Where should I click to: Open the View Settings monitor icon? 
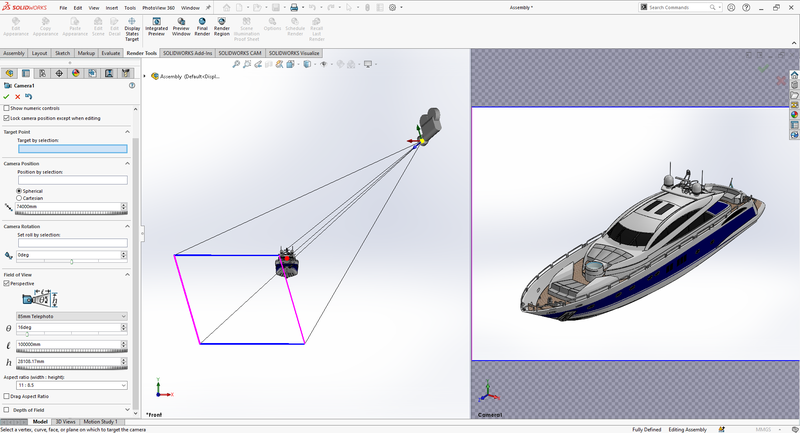point(367,64)
